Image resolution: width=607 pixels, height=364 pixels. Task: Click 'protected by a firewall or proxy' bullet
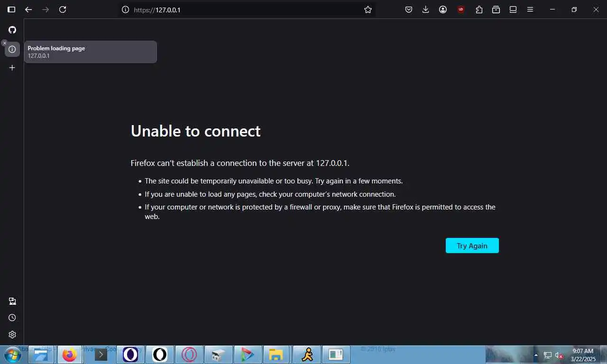(320, 212)
